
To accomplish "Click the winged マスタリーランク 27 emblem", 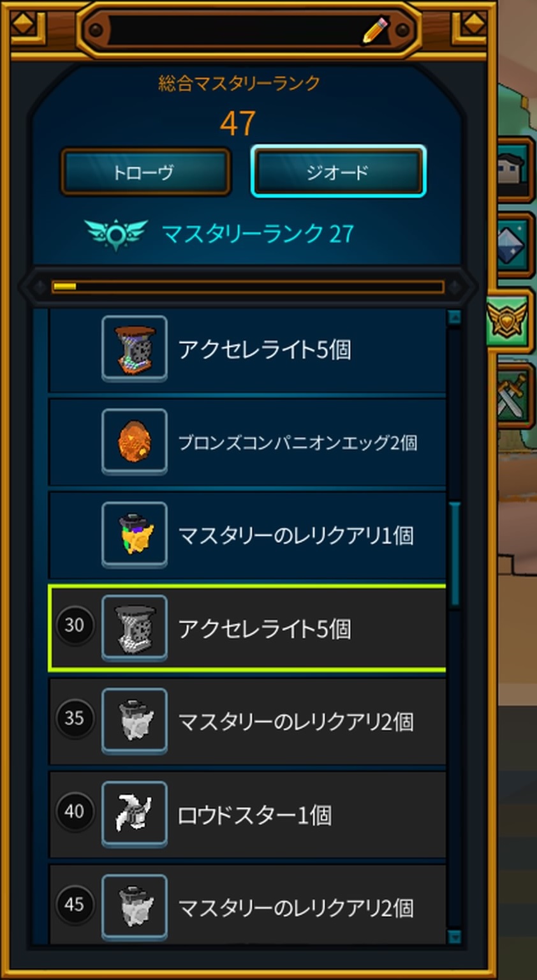I will coord(115,234).
